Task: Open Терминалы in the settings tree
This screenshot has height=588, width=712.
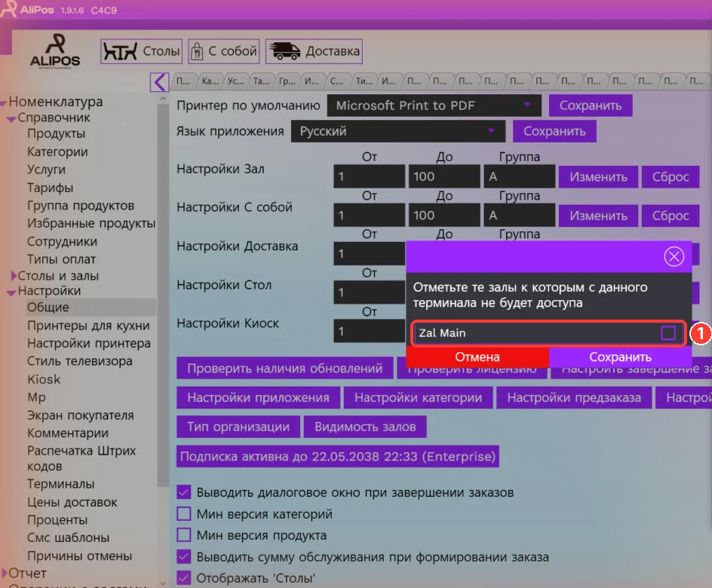Action: coord(61,484)
